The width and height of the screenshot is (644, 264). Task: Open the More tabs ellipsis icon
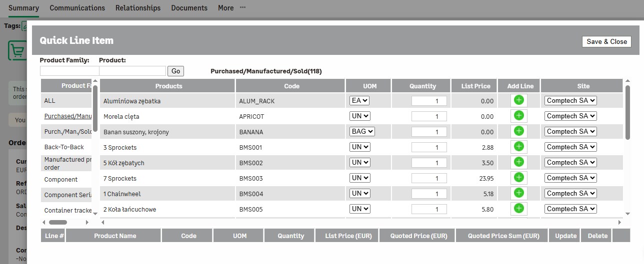coord(243,7)
